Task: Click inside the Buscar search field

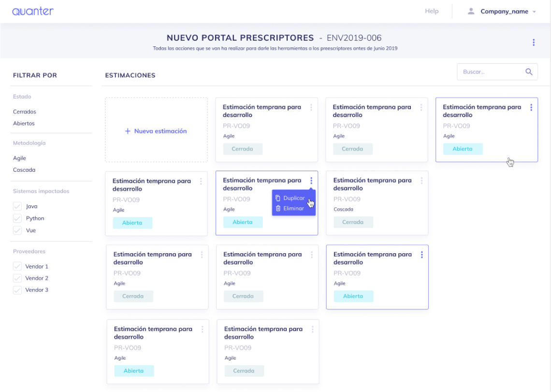Action: click(488, 72)
